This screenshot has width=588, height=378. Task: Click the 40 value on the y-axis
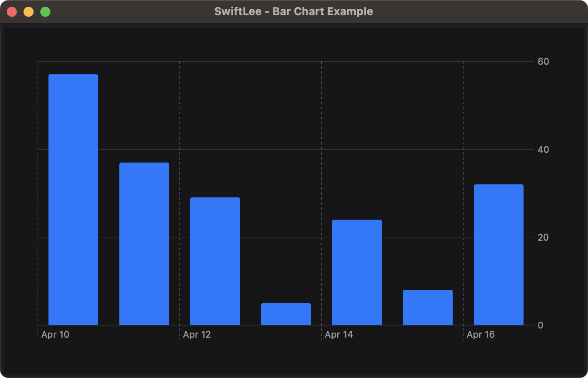(x=543, y=150)
